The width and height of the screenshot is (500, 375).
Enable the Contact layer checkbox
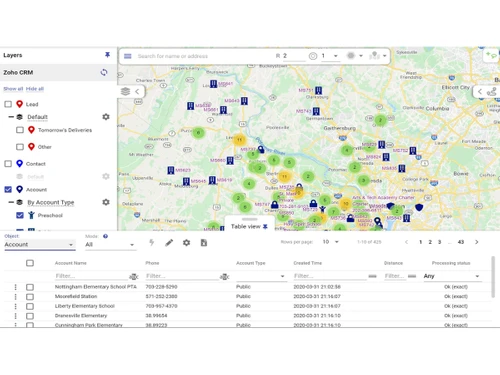pyautogui.click(x=8, y=164)
